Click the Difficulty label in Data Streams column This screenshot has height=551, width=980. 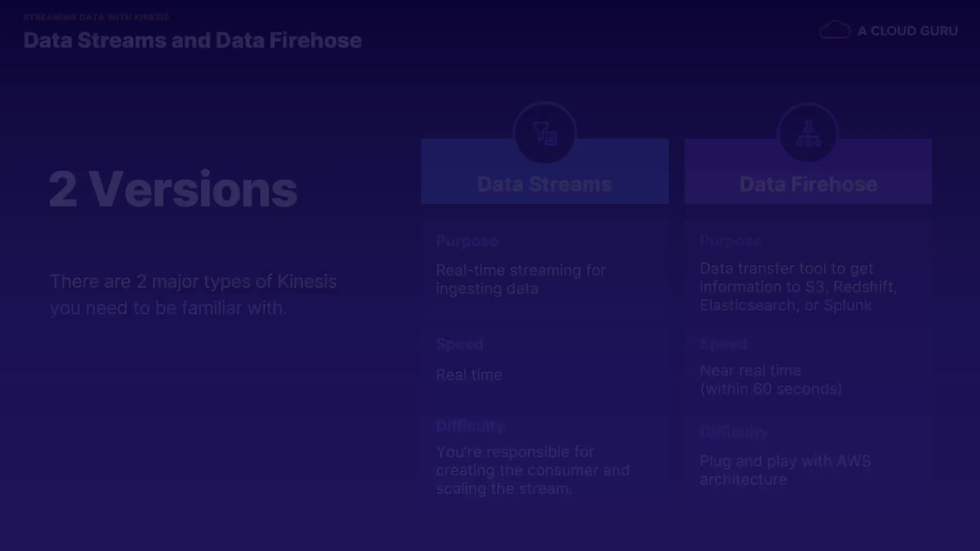click(470, 426)
